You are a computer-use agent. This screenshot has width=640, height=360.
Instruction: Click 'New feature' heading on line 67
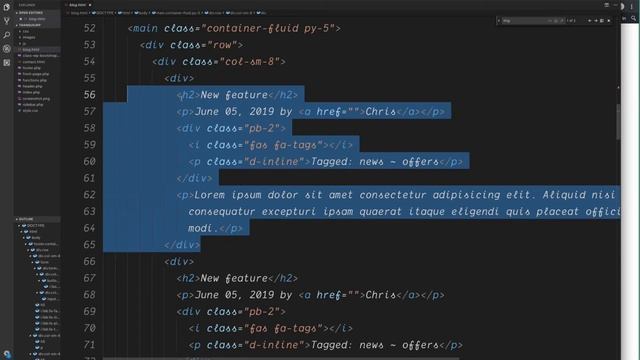(234, 278)
